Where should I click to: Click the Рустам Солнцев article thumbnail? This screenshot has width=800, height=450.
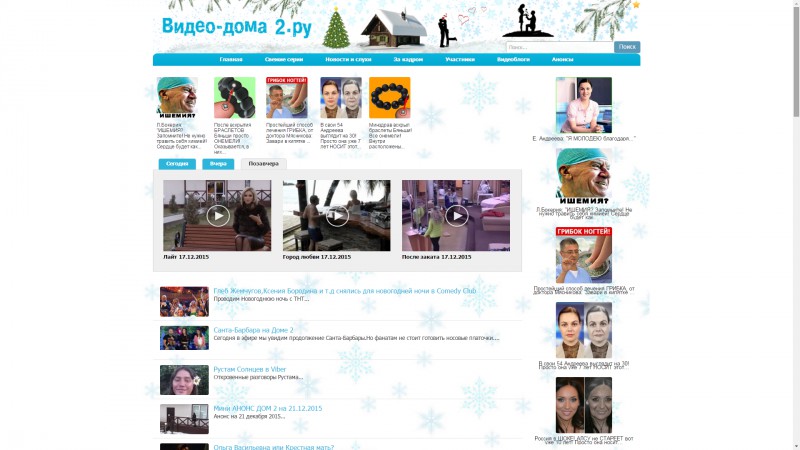point(184,380)
